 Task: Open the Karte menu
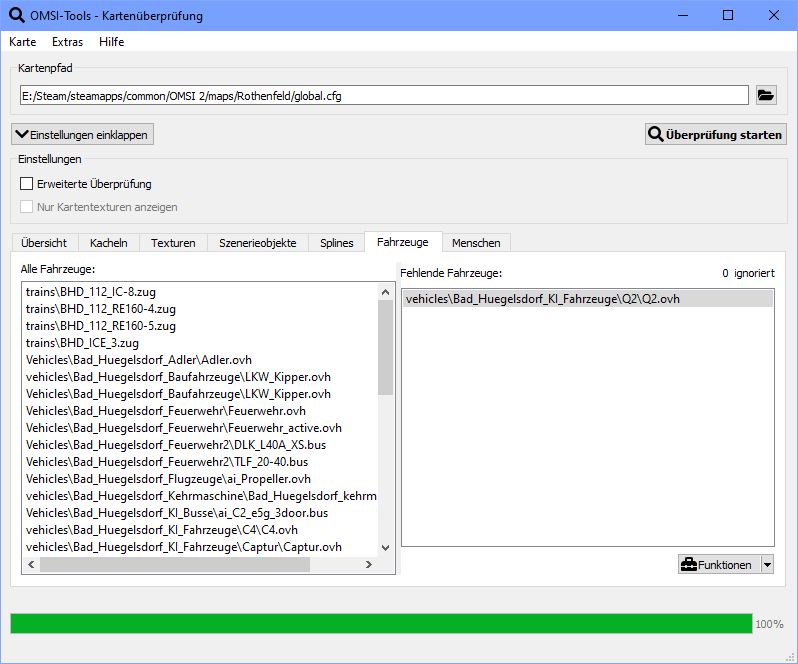[x=22, y=42]
